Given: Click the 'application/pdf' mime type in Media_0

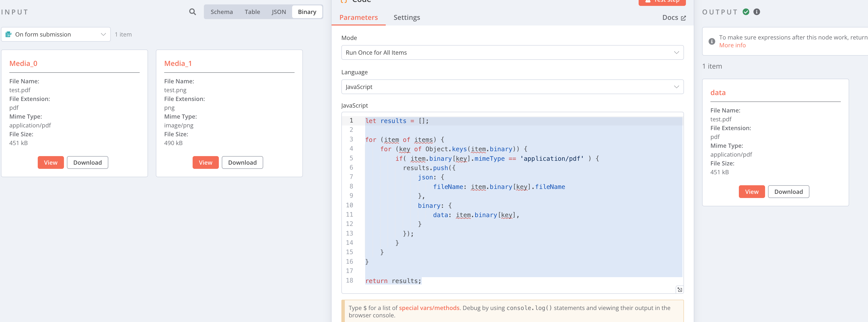Looking at the screenshot, I should click(30, 125).
